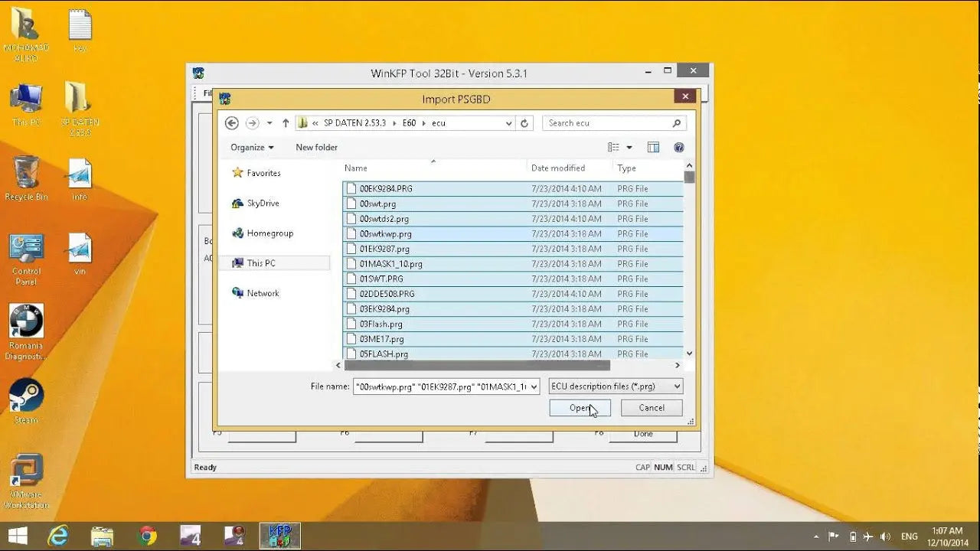Select file 00swt.prg
The height and width of the screenshot is (551, 980).
coord(513,204)
